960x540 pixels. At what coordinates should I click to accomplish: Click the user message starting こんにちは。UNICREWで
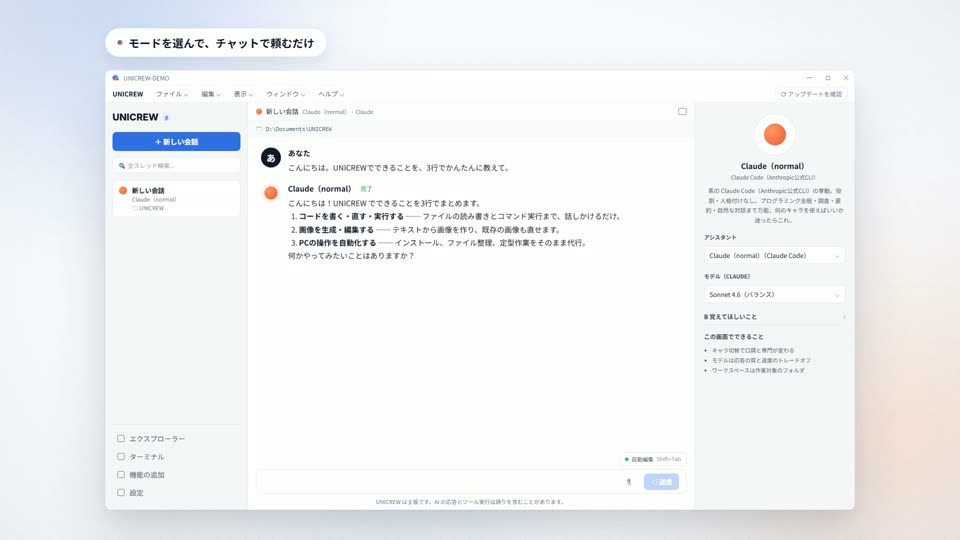(x=399, y=168)
